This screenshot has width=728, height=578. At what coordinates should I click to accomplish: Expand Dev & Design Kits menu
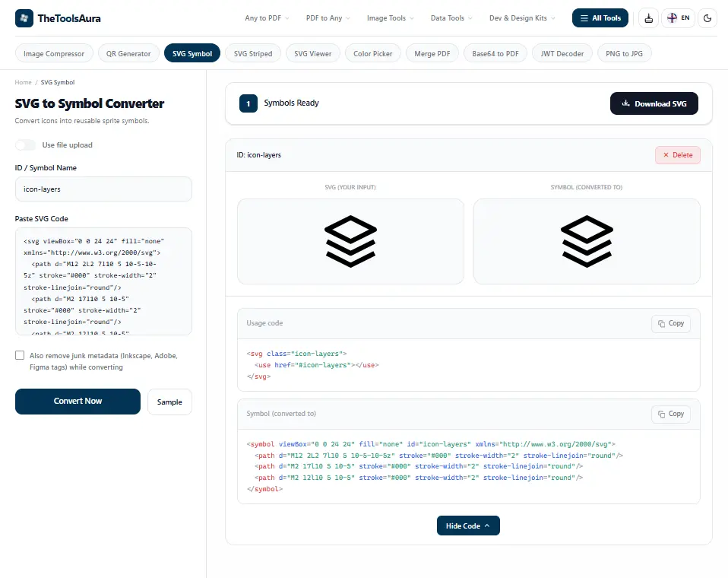[522, 18]
